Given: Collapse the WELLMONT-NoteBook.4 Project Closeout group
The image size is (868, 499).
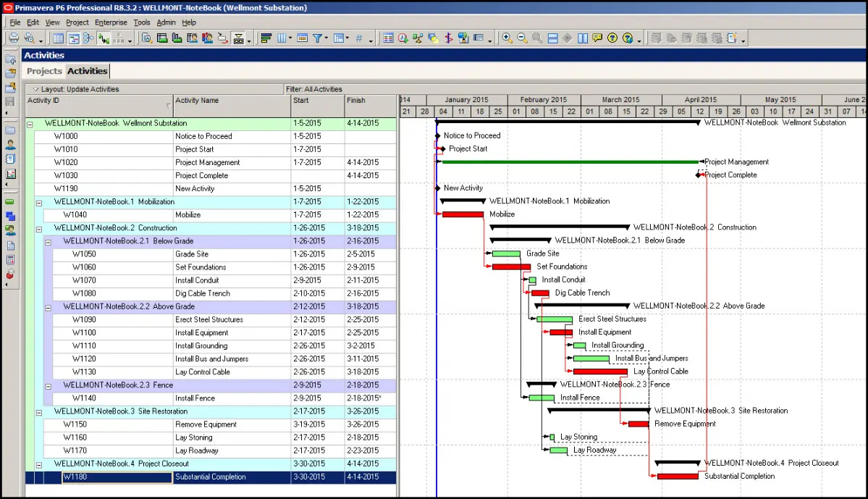Looking at the screenshot, I should [39, 465].
